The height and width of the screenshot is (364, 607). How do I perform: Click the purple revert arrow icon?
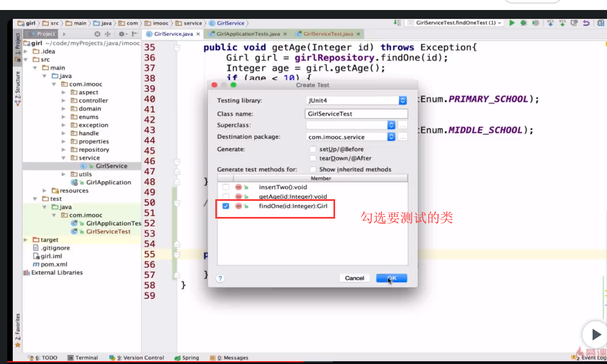tap(586, 23)
